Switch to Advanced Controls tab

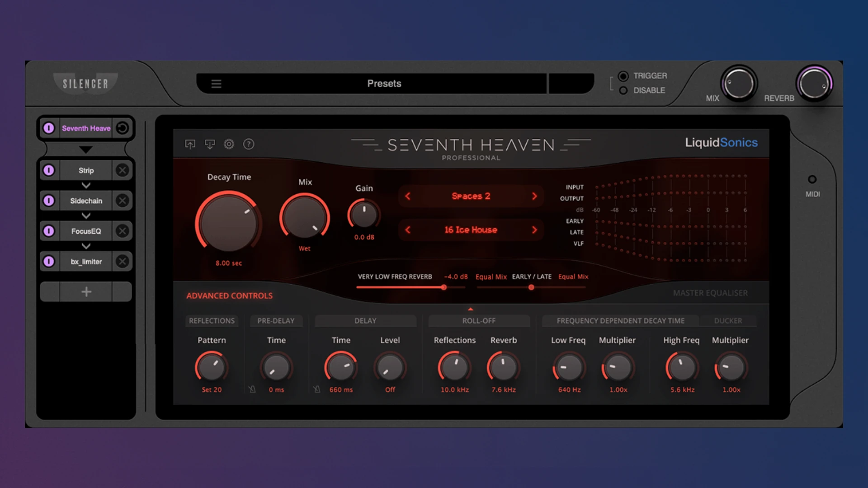[x=230, y=296]
